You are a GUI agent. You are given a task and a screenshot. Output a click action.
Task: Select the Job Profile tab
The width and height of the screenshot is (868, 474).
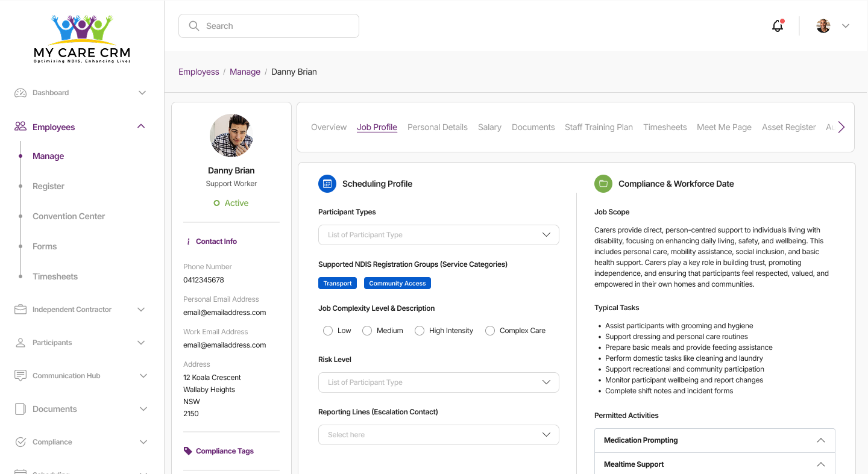(377, 127)
